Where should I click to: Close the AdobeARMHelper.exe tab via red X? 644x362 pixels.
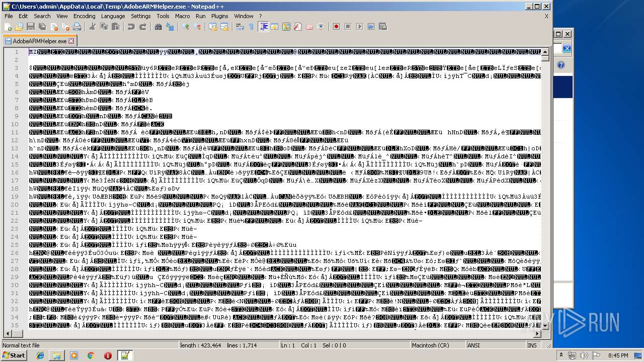click(x=71, y=41)
